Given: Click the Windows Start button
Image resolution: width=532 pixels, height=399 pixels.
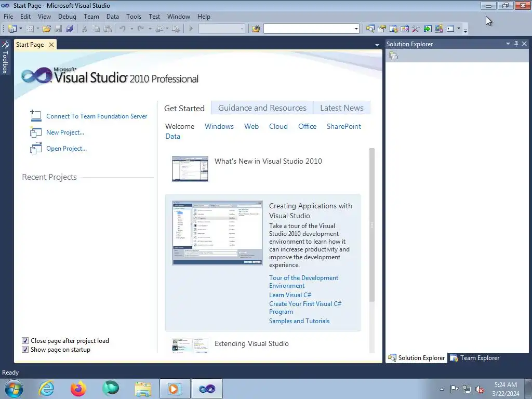Looking at the screenshot, I should (x=14, y=389).
